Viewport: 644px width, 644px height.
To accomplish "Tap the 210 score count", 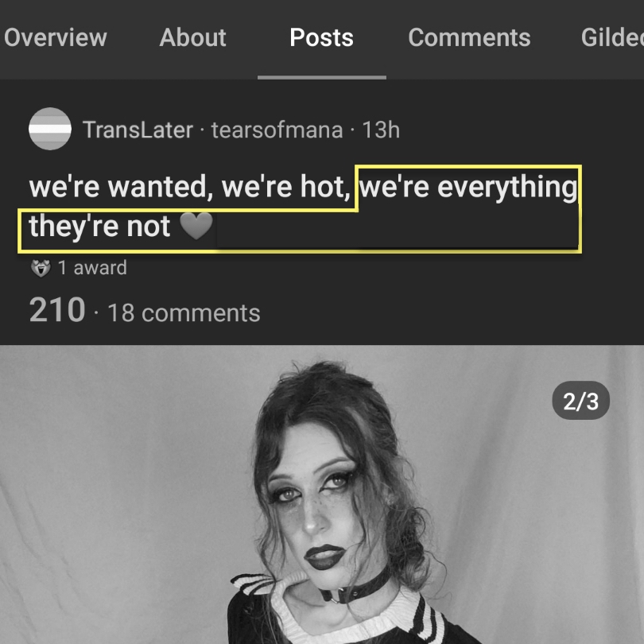I will [x=57, y=310].
